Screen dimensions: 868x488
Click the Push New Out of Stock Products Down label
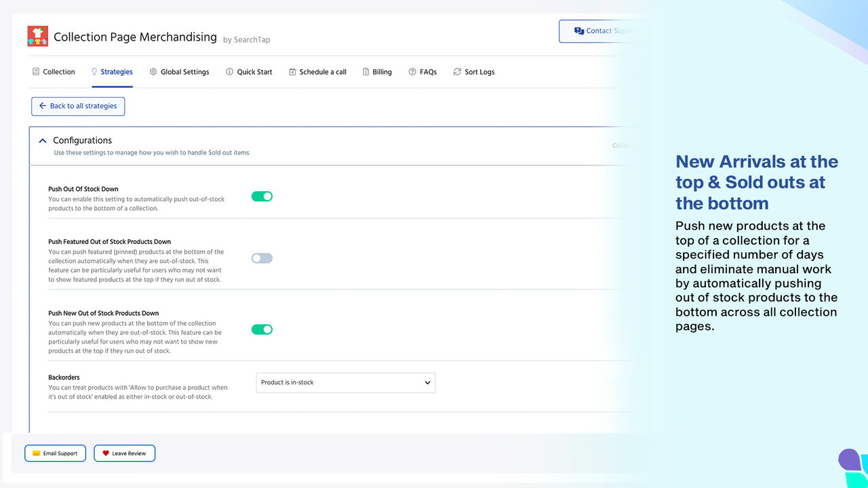tap(103, 313)
